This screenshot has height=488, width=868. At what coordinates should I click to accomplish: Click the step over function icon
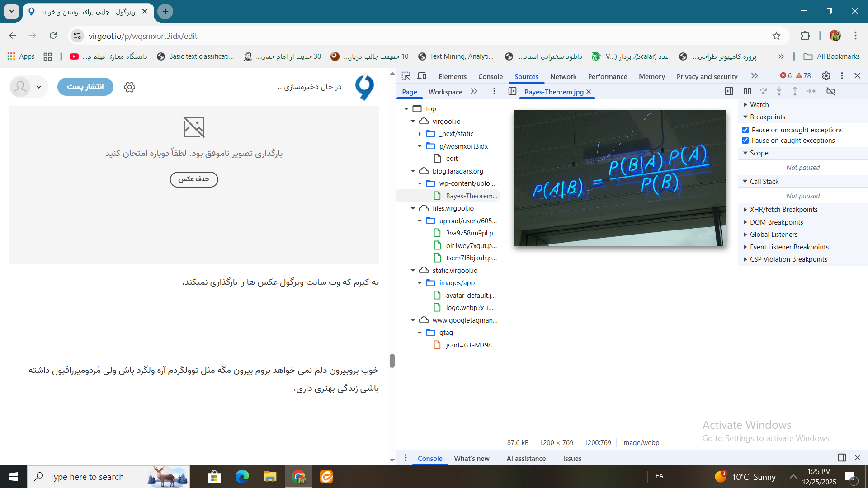(x=763, y=91)
